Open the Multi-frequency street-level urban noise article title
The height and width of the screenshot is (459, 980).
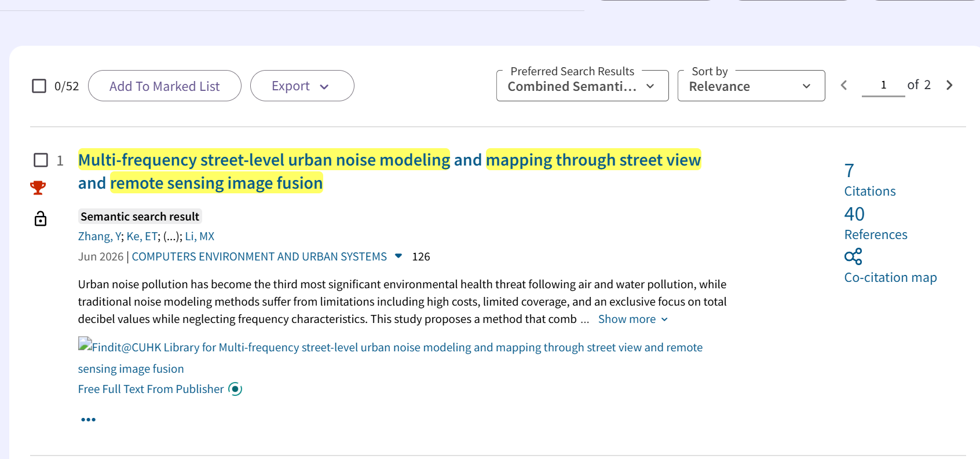click(389, 171)
